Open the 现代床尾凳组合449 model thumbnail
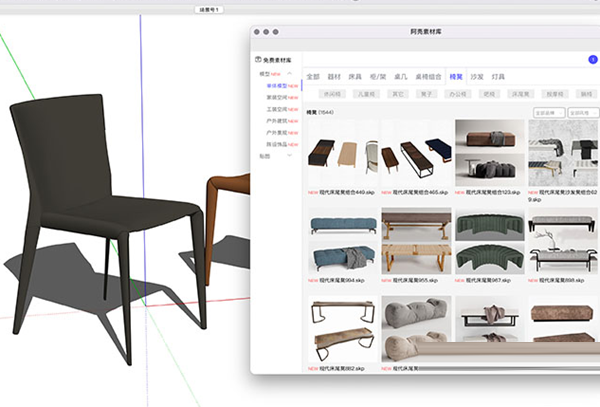Screen dimensions: 600x407 [343, 153]
